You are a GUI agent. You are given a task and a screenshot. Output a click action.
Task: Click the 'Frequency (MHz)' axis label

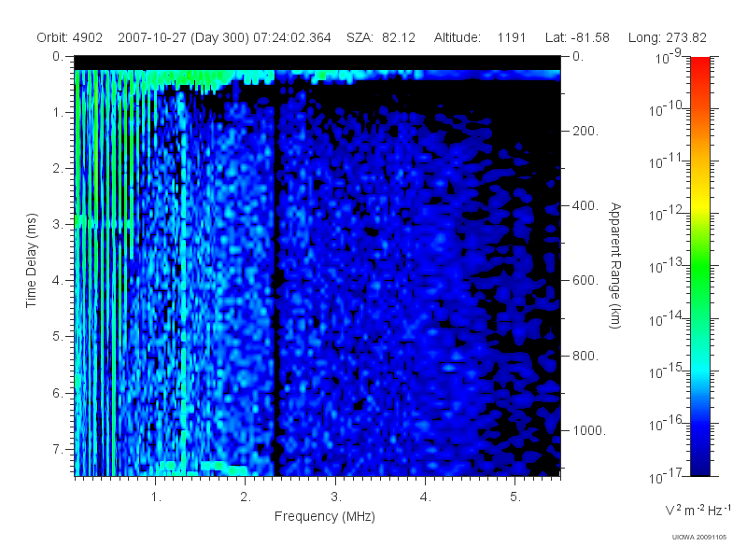point(325,517)
